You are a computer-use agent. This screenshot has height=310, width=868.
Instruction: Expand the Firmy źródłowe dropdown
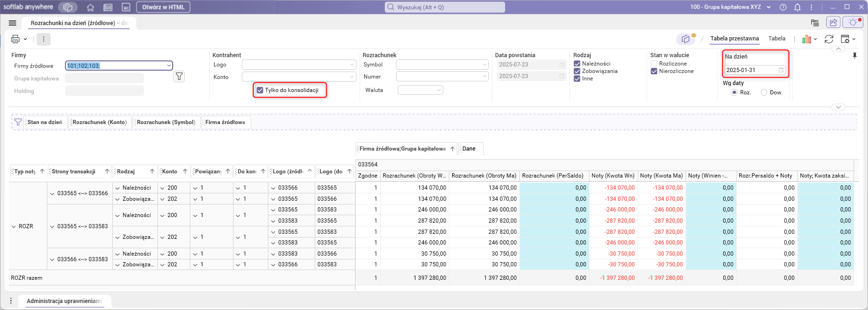click(x=168, y=66)
